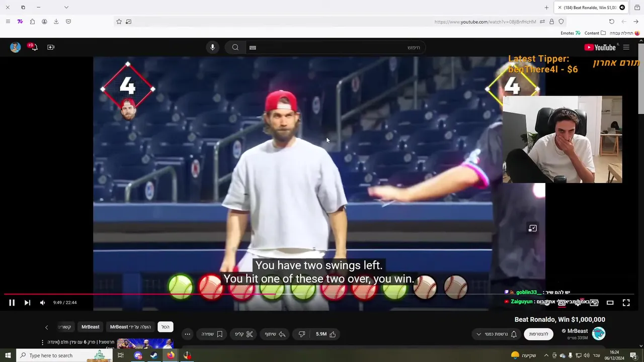Open the Content bookmarks folder
This screenshot has height=362, width=644.
(595, 33)
